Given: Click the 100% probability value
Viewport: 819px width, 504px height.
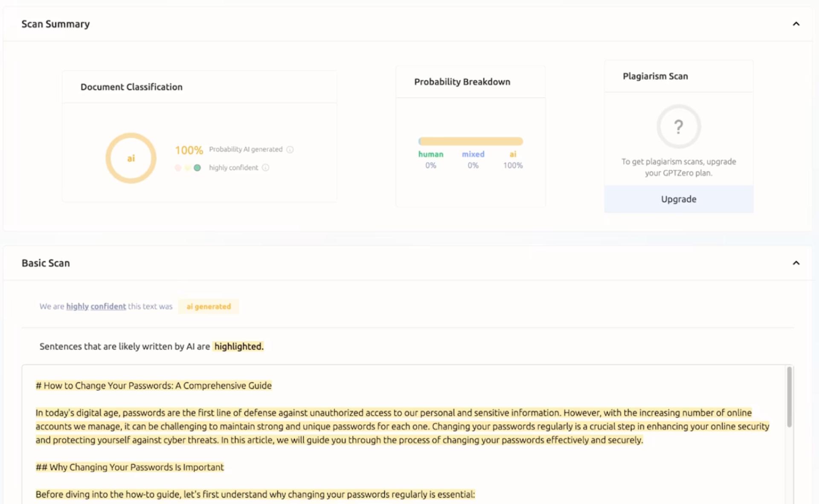Looking at the screenshot, I should pos(189,150).
